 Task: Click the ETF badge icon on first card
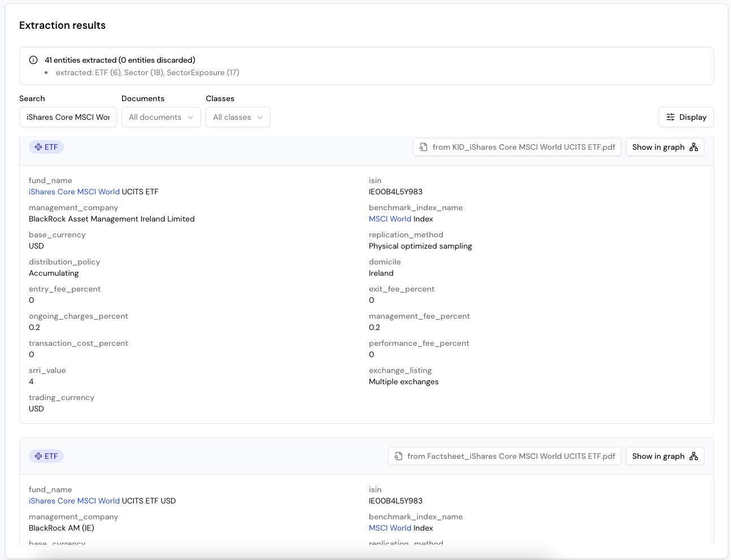pyautogui.click(x=38, y=147)
